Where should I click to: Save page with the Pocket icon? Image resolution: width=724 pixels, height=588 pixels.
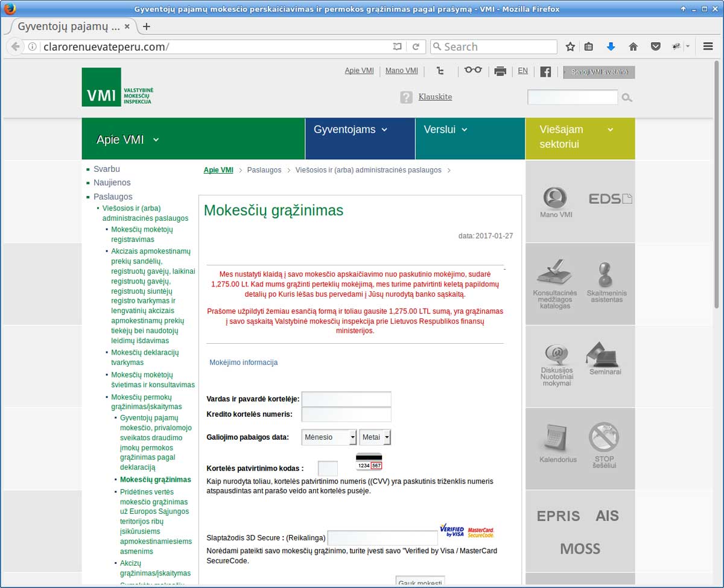(x=655, y=46)
